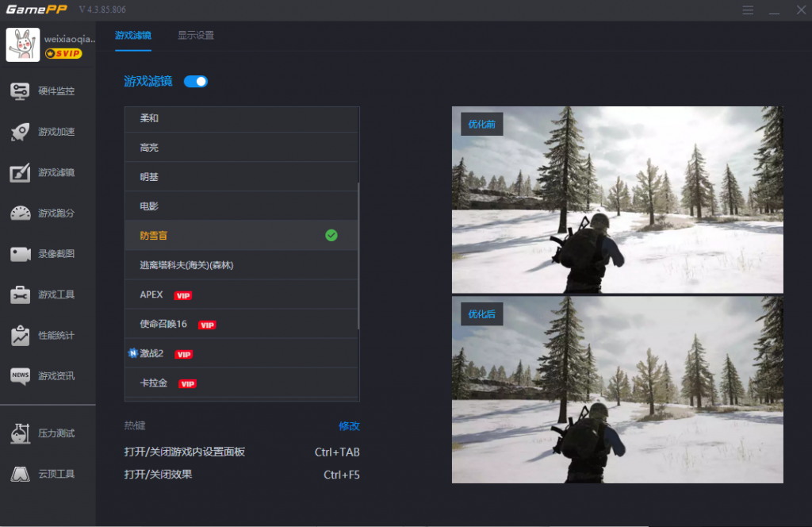The width and height of the screenshot is (812, 527).
Task: Click the filter list scrollbar
Action: coord(358,256)
